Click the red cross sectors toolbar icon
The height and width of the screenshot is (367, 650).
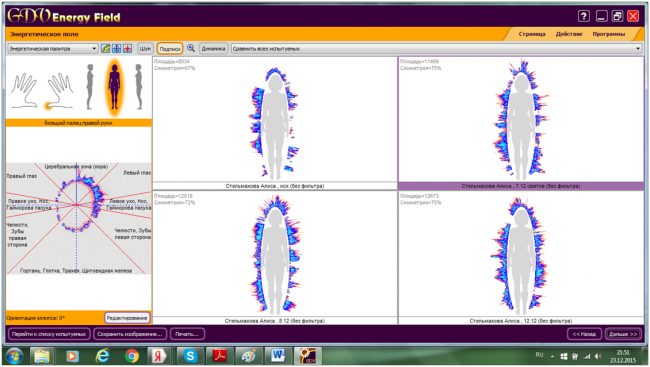[x=127, y=49]
